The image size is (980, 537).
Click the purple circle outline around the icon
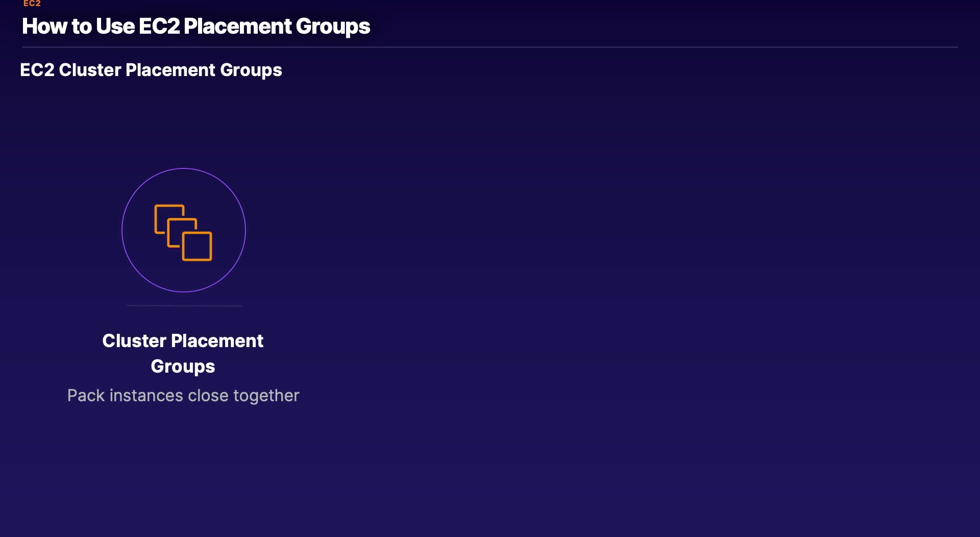pos(122,230)
